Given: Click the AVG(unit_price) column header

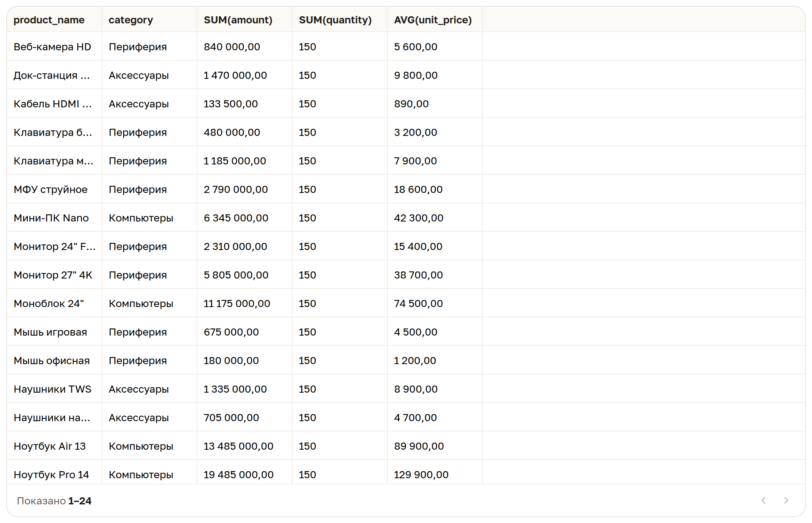Looking at the screenshot, I should 435,20.
